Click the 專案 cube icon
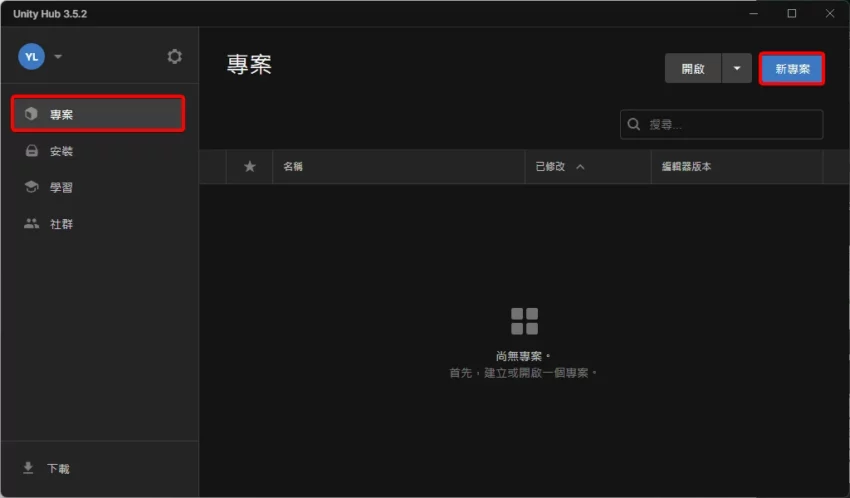850x498 pixels. 31,114
